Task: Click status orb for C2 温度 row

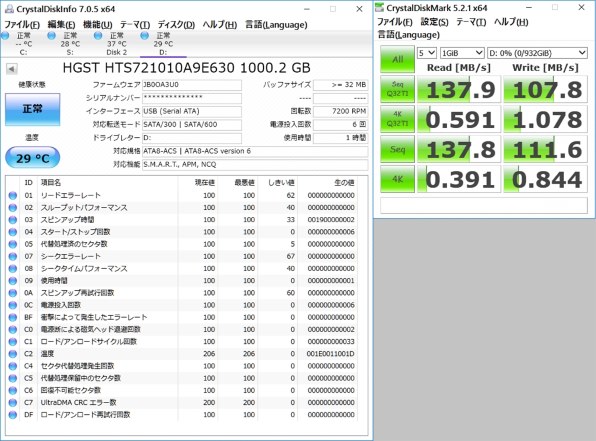Action: (x=13, y=354)
